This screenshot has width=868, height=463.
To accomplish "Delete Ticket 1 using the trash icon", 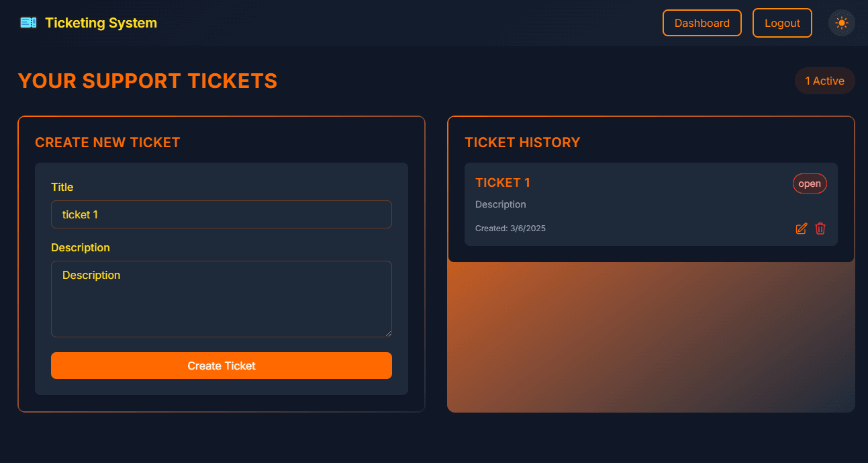I will click(820, 228).
